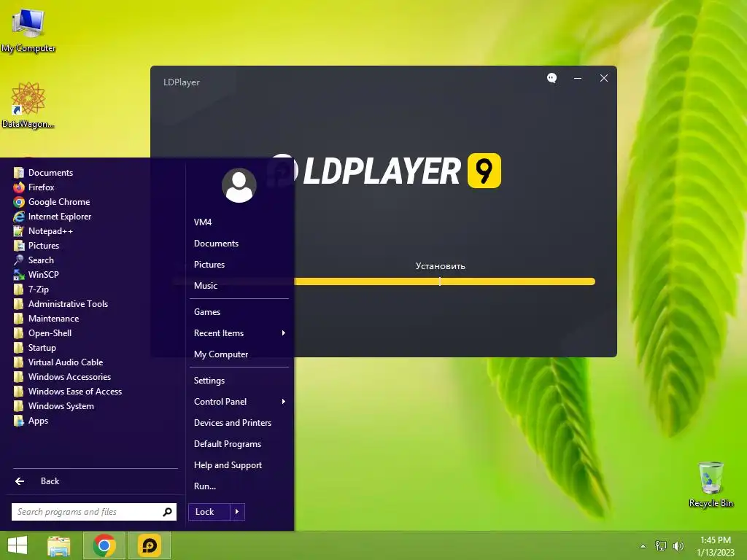
Task: Switch to Google Chrome on the taskbar
Action: (x=104, y=545)
